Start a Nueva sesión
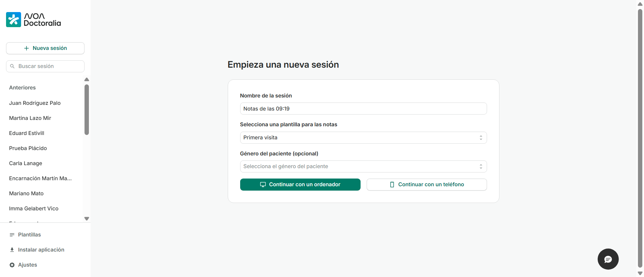This screenshot has width=644, height=277. (45, 48)
